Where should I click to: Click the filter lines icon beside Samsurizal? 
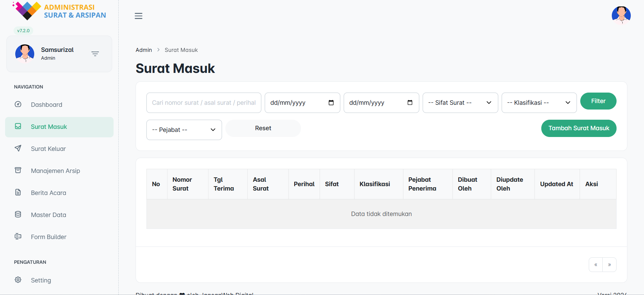tap(95, 54)
